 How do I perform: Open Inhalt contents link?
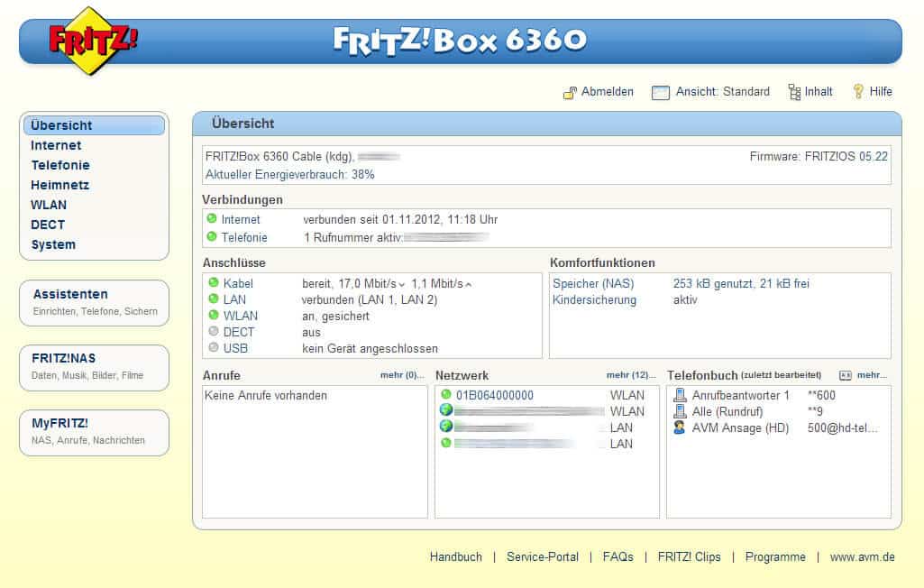pyautogui.click(x=819, y=91)
